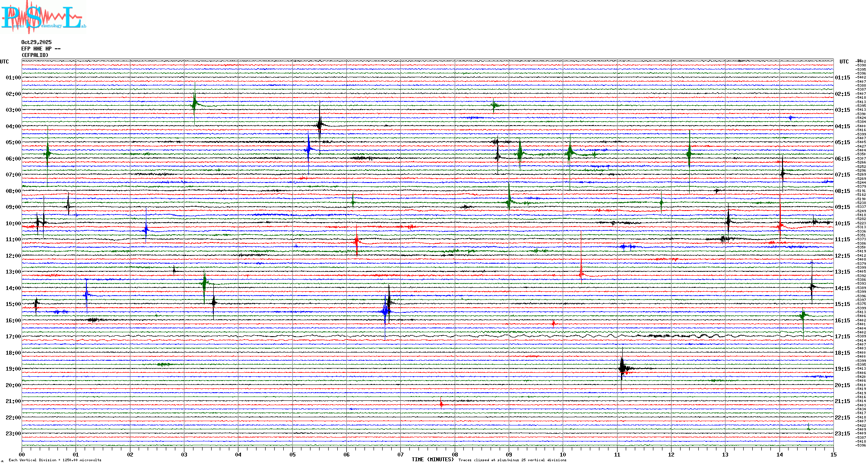Click minute 15 on bottom axis
This screenshot has width=868, height=466.
tap(833, 454)
